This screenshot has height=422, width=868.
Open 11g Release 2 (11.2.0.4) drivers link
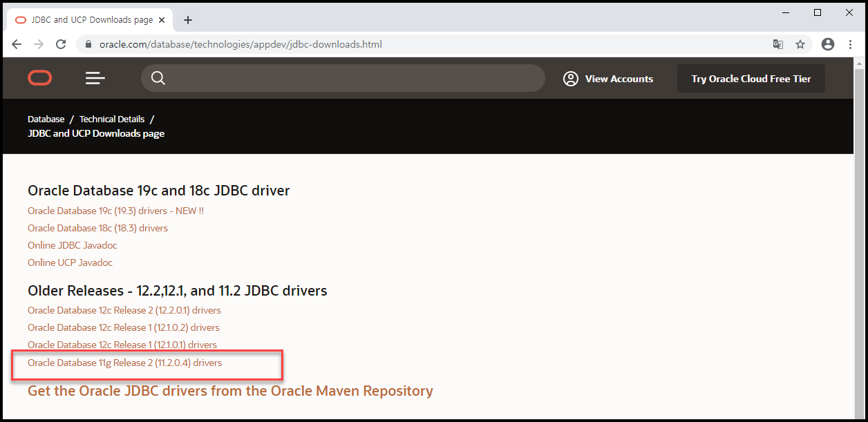[125, 363]
